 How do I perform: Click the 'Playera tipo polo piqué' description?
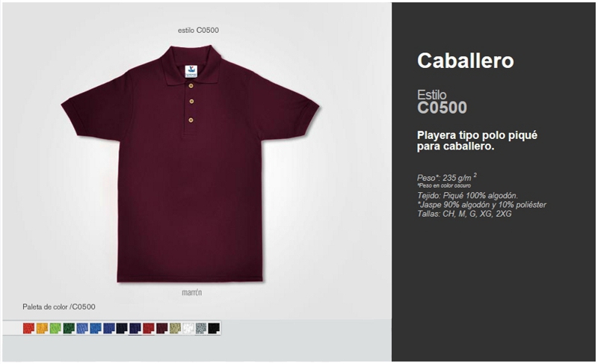coord(477,135)
